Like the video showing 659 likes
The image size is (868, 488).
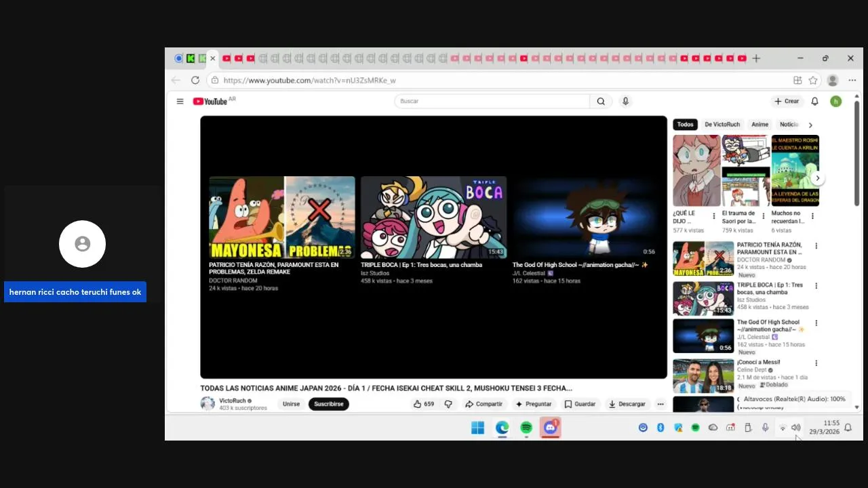point(424,404)
